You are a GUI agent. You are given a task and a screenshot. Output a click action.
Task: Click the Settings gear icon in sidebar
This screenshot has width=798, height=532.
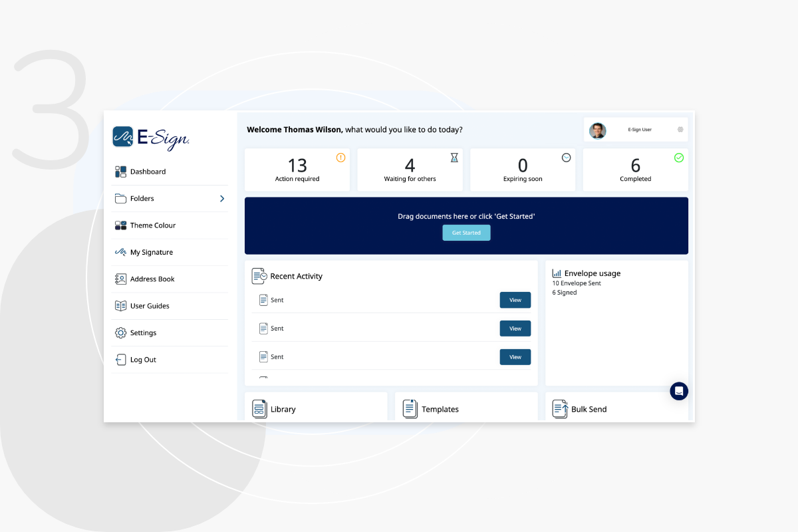[x=120, y=332]
